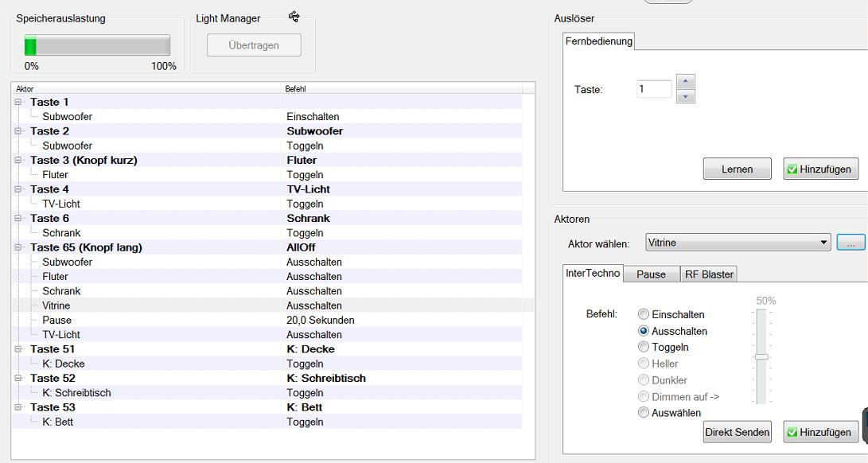Open the actor editor via the '...' button
Screen dimensions: 868x463
850,243
